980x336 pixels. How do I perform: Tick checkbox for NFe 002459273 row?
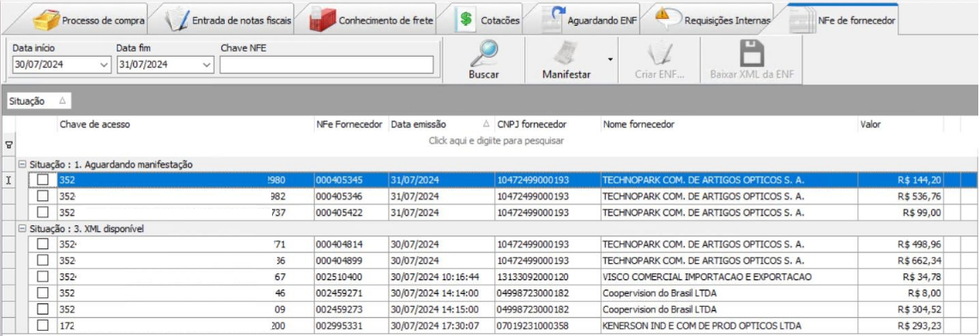(x=43, y=309)
